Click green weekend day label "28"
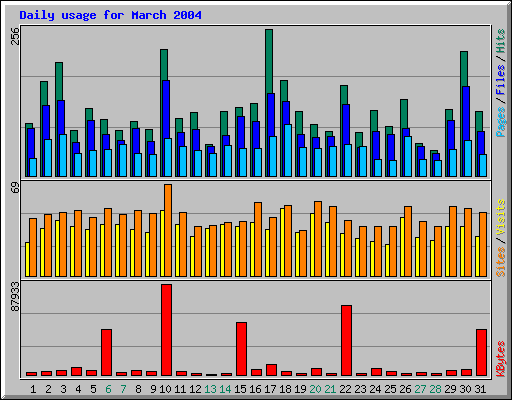The image size is (512, 400). [x=435, y=389]
